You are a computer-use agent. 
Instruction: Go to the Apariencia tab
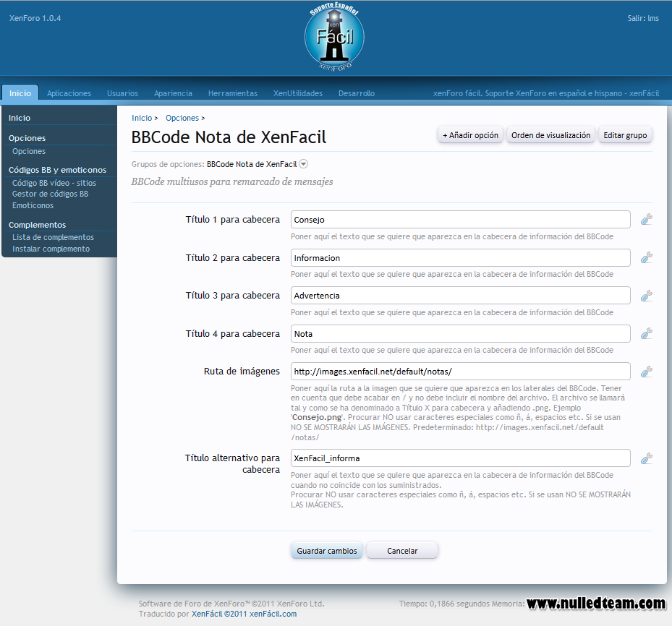pyautogui.click(x=173, y=93)
